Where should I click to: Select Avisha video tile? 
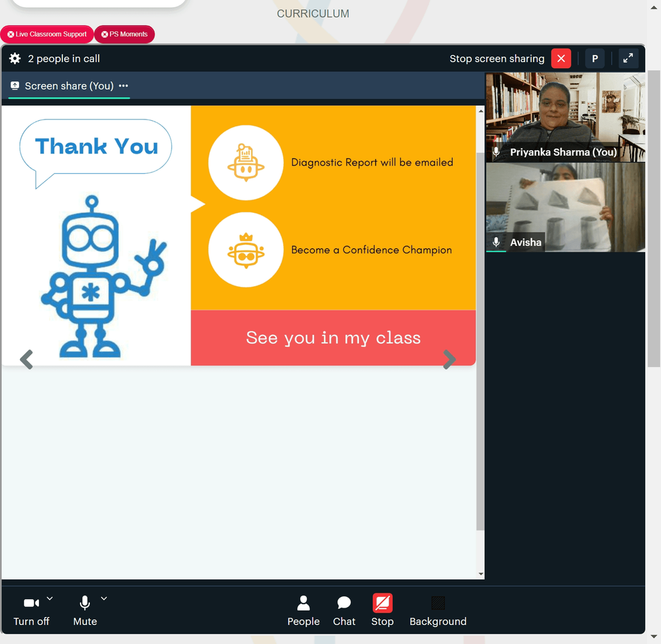tap(565, 207)
